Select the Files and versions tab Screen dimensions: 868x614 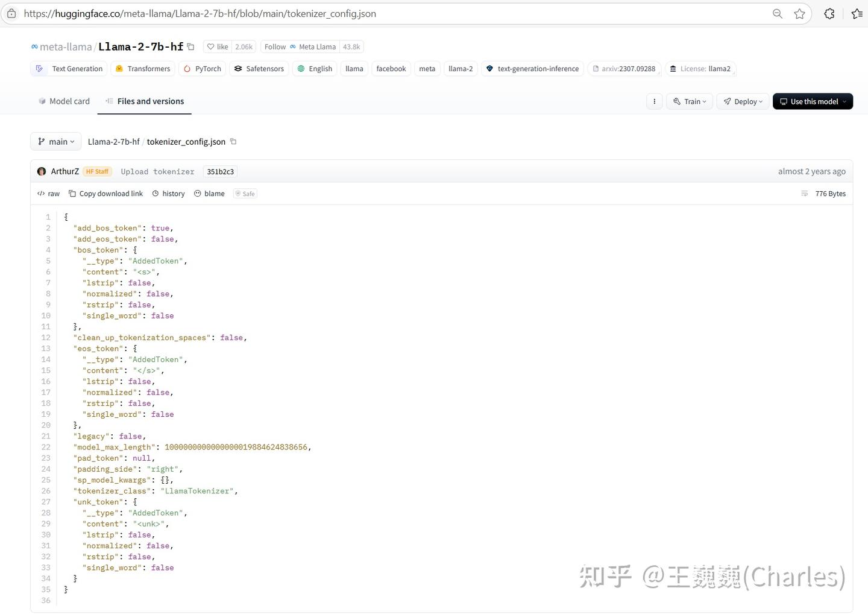click(x=145, y=101)
